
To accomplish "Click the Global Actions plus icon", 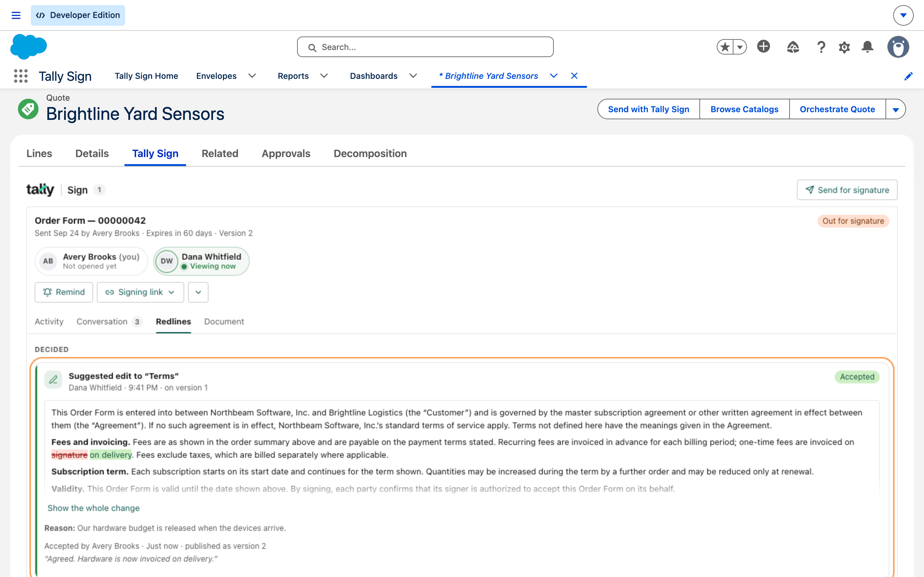I will pos(764,46).
